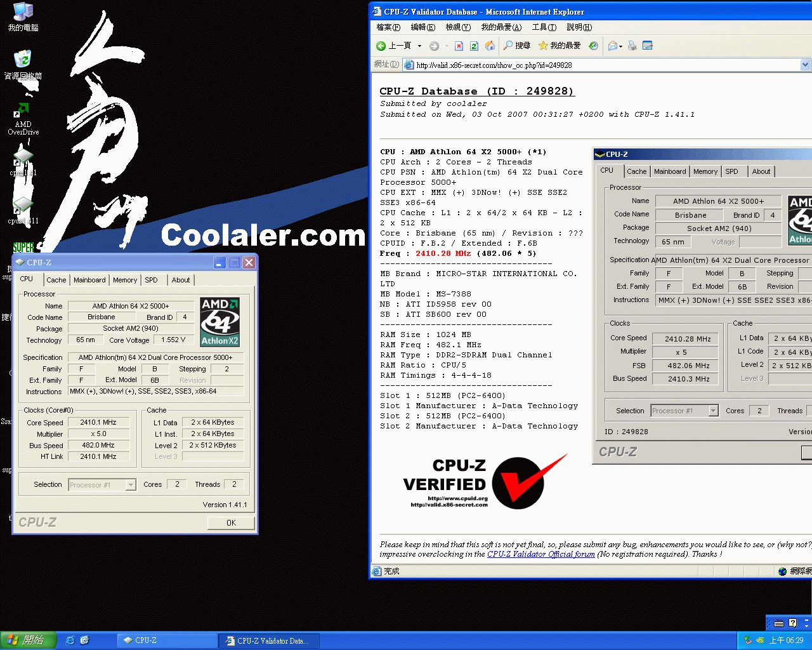Image resolution: width=812 pixels, height=650 pixels.
Task: Open the 工具(T) Tools menu
Action: coord(544,27)
